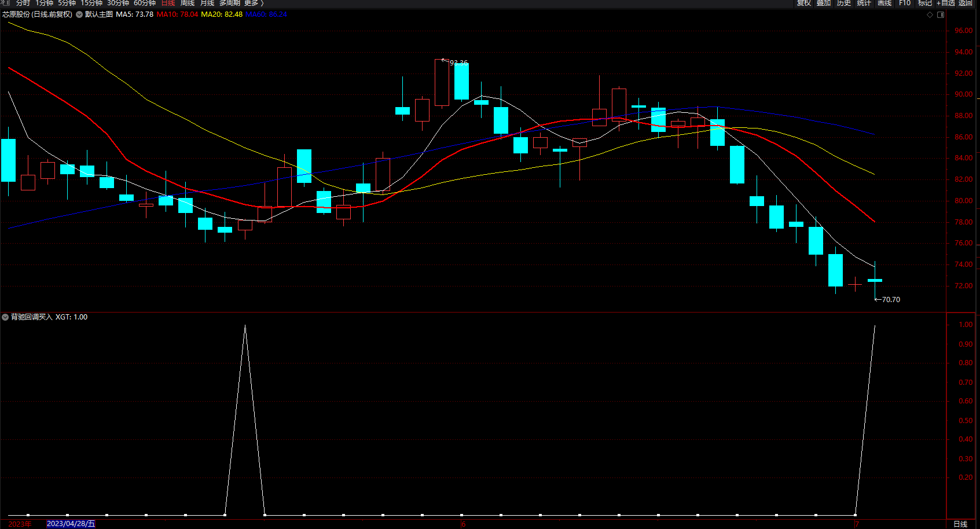
Task: Click the blue MA60: 86.24 label
Action: pyautogui.click(x=266, y=14)
